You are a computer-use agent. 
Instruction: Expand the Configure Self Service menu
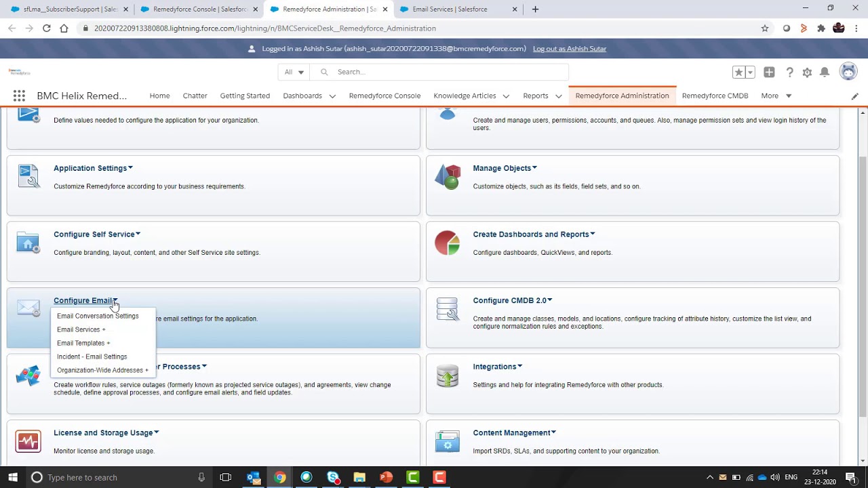click(138, 234)
